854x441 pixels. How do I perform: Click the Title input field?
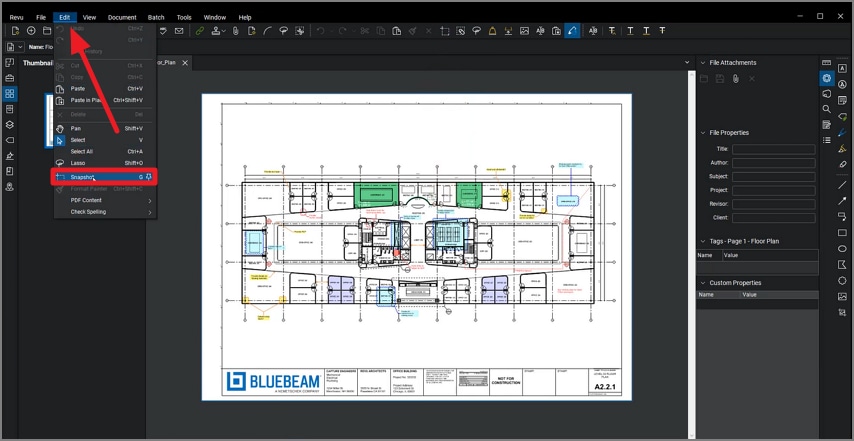point(773,149)
